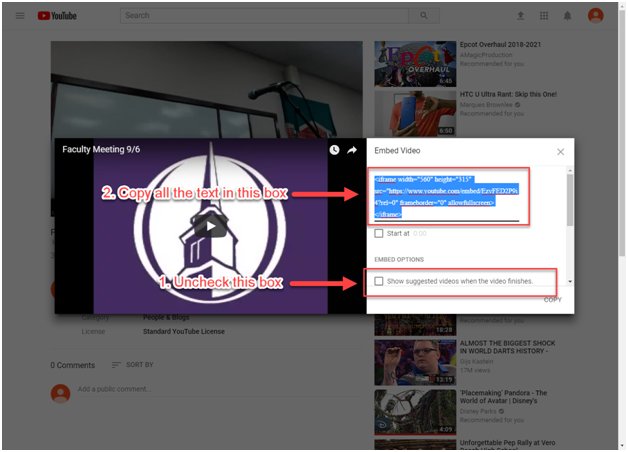Click the embed dialog scrollbar thumb
Screen dimensions: 628x452
[x=570, y=199]
